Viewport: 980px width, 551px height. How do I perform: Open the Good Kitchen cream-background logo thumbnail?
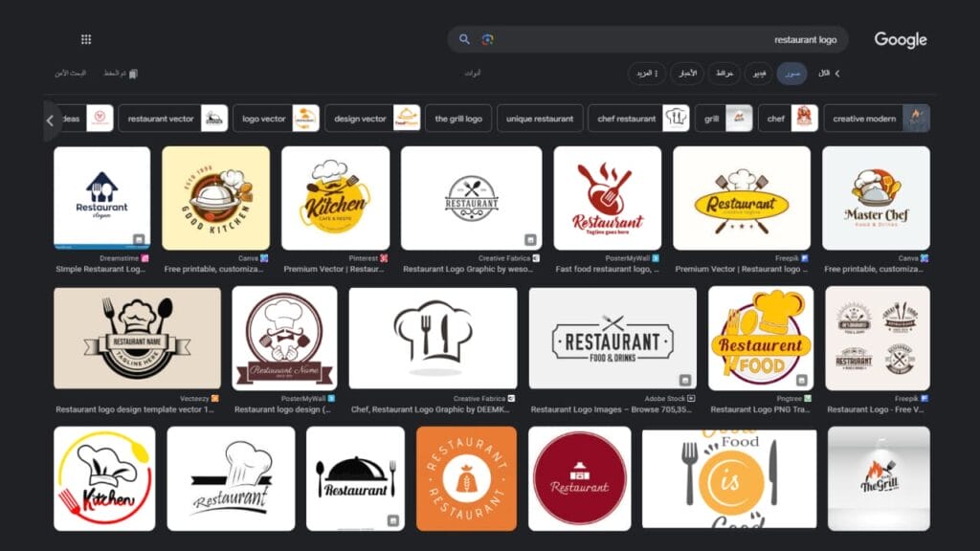[215, 198]
